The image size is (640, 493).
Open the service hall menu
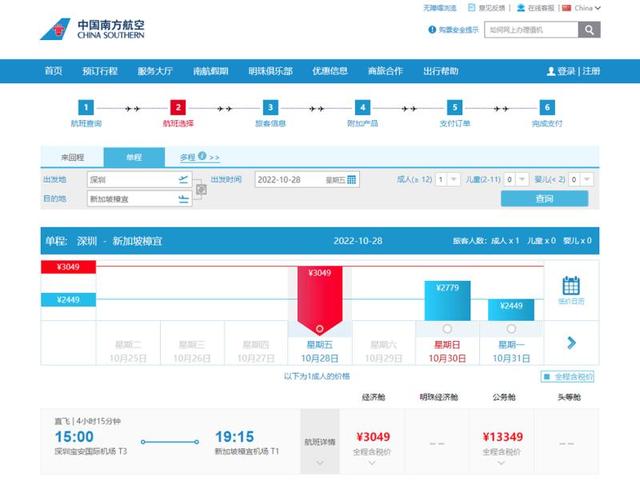tap(155, 71)
